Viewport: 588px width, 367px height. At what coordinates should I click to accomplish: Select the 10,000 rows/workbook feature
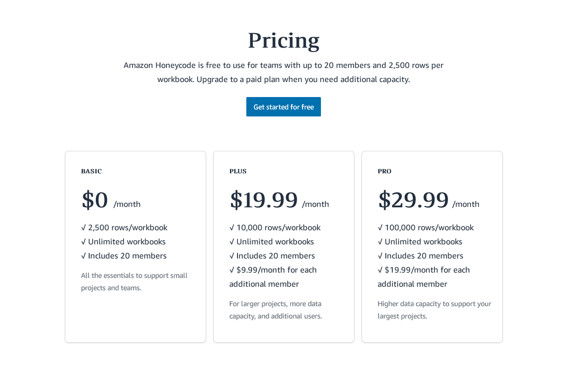275,228
